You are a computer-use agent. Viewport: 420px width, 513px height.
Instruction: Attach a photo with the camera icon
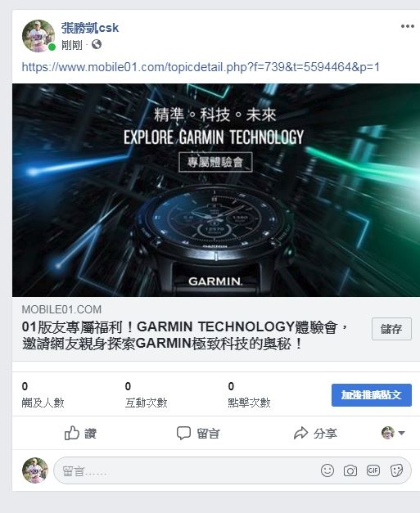[350, 470]
